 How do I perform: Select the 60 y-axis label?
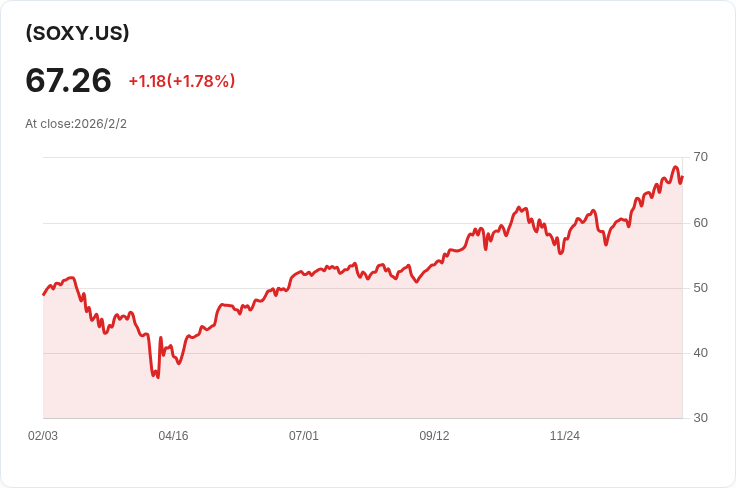[x=700, y=222]
